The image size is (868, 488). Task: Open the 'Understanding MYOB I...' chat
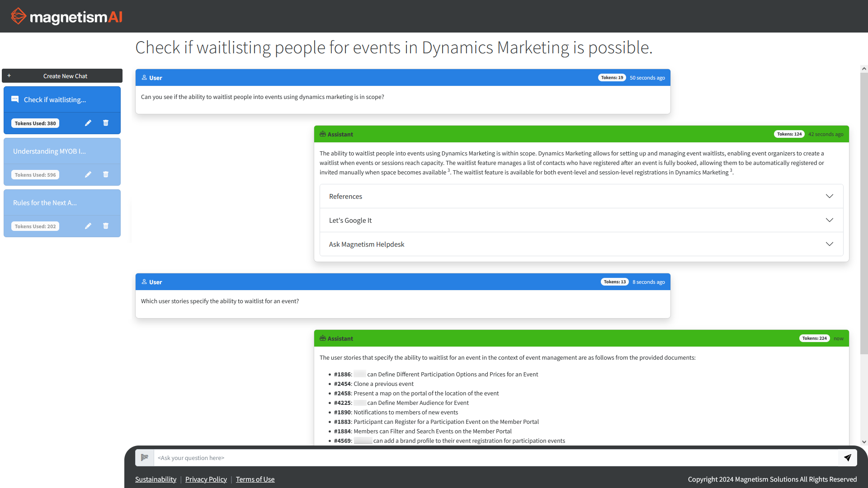coord(62,151)
